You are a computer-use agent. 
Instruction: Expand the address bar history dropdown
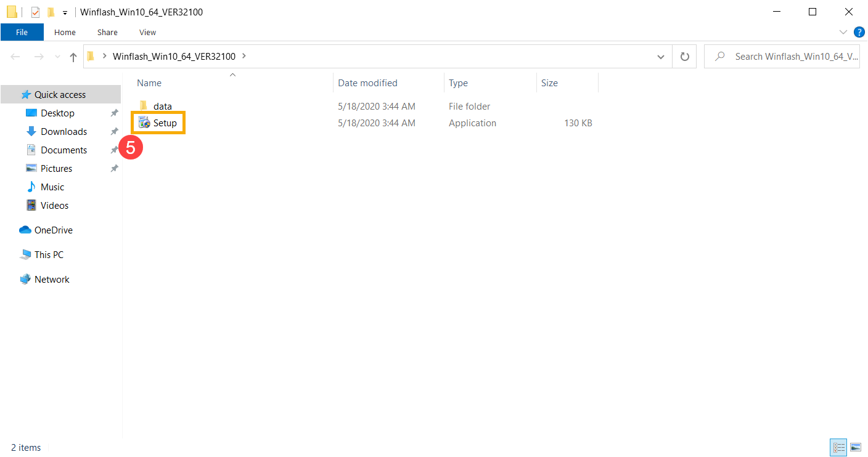(661, 57)
